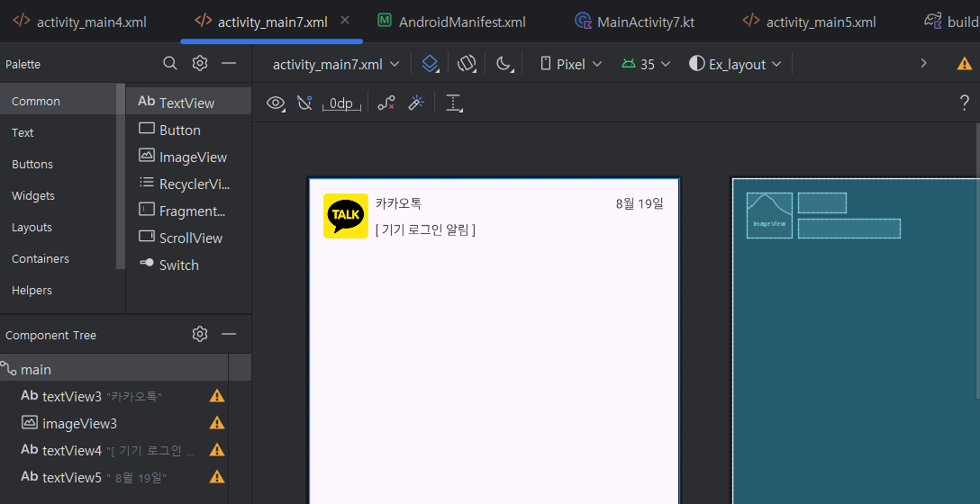Open Component Tree settings gear
Screen dimensions: 980x504
coord(199,334)
